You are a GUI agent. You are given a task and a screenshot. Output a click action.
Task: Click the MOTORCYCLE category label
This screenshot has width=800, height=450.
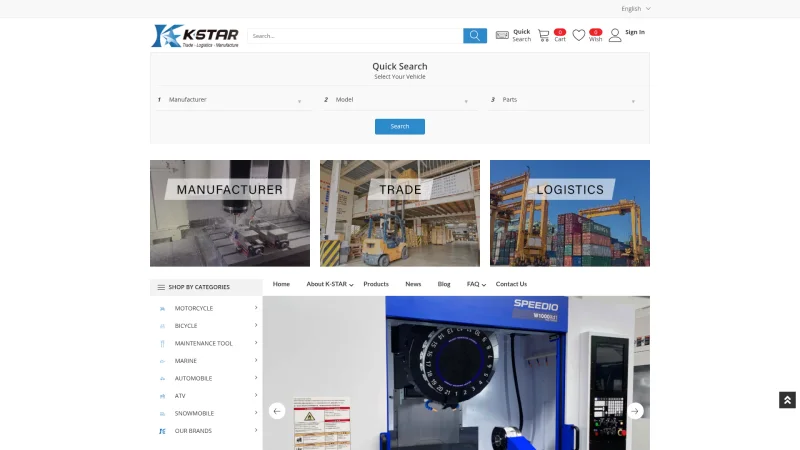click(x=194, y=309)
